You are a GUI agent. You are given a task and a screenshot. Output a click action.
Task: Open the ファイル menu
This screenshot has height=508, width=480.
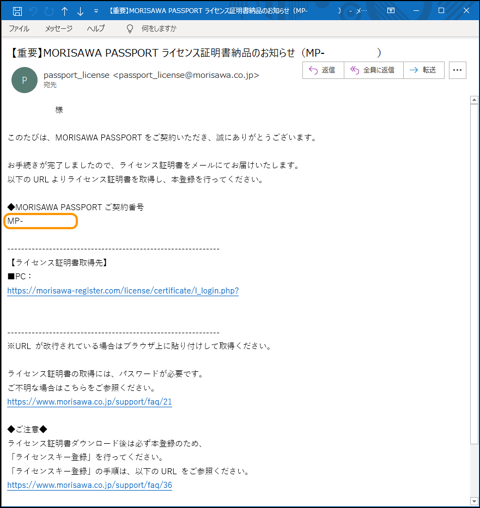pyautogui.click(x=19, y=29)
